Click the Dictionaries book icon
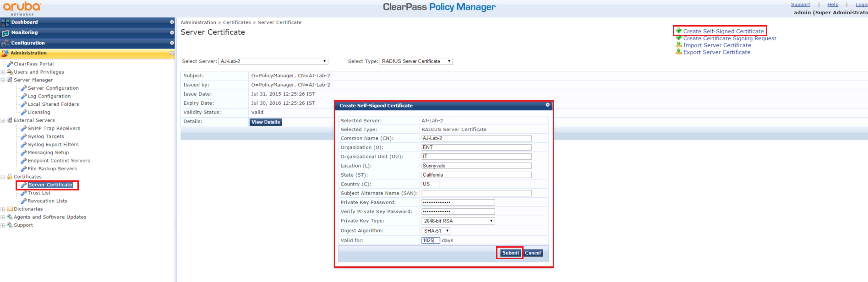 coord(10,209)
